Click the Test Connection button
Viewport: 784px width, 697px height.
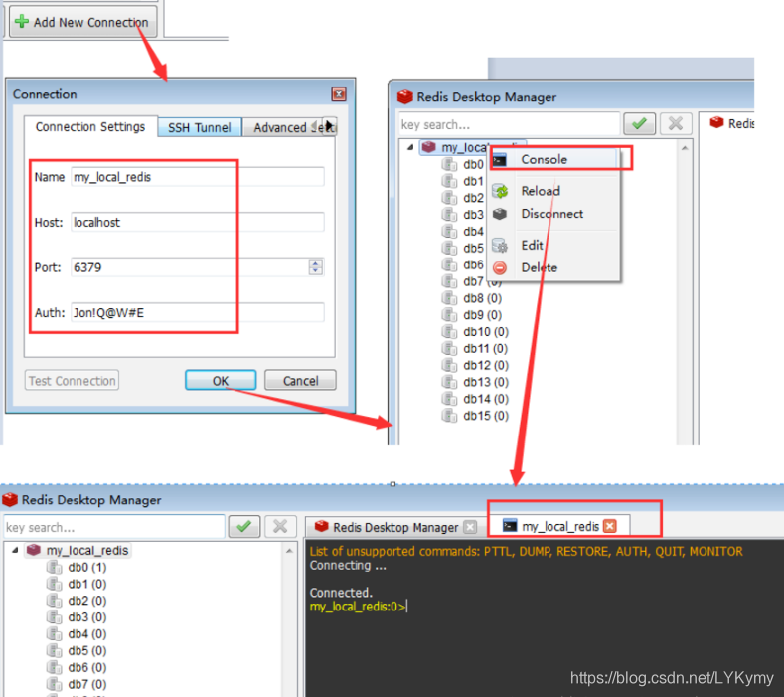[x=72, y=380]
